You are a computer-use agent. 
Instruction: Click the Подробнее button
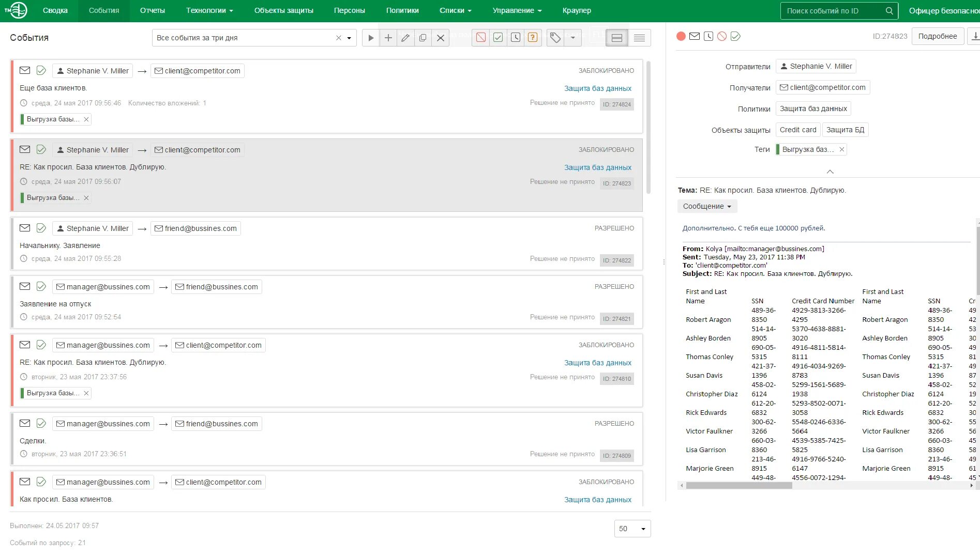(x=938, y=36)
